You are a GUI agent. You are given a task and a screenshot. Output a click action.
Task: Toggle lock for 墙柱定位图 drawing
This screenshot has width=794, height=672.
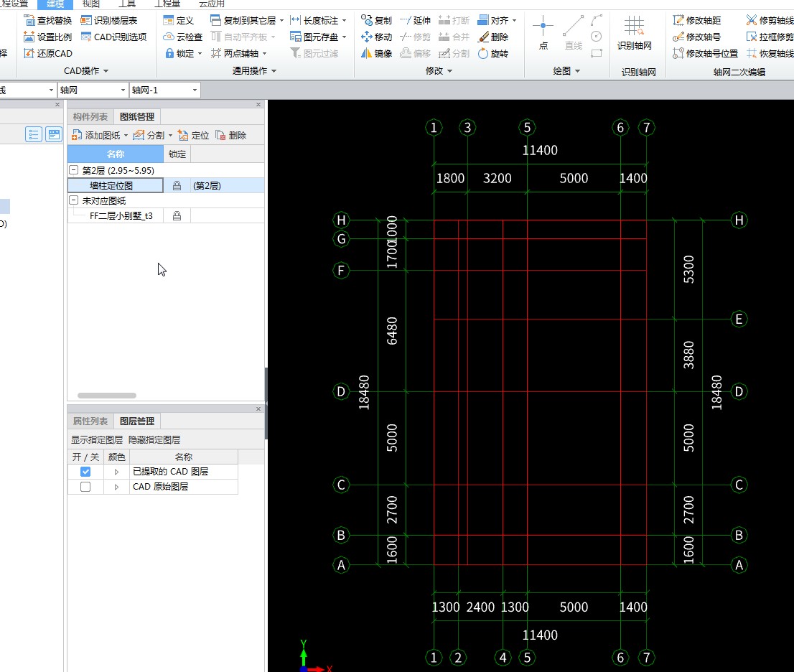177,186
